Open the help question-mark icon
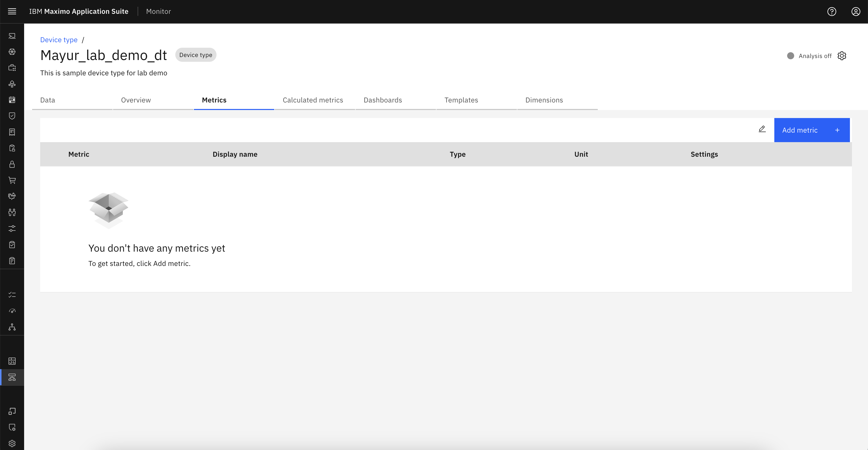The width and height of the screenshot is (868, 450). [x=832, y=12]
